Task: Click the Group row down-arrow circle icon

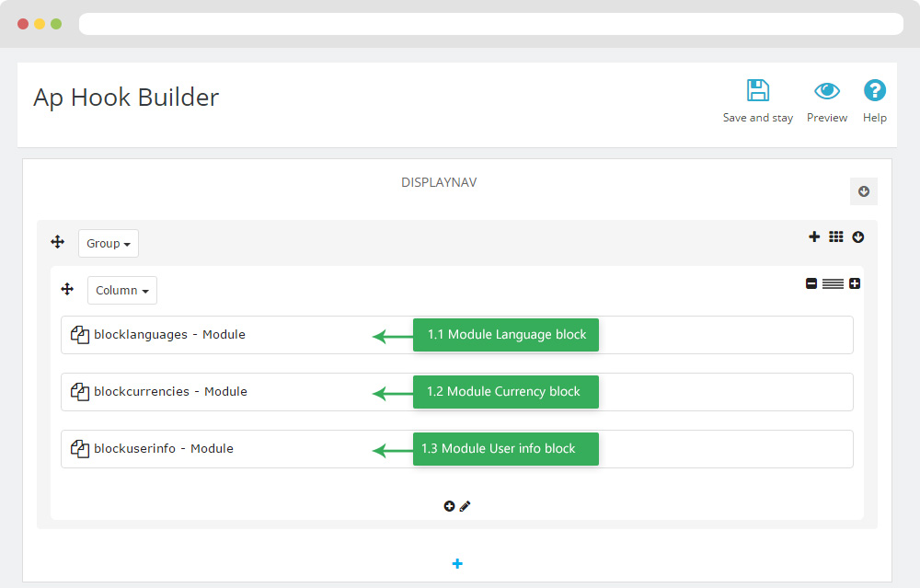Action: click(x=857, y=237)
